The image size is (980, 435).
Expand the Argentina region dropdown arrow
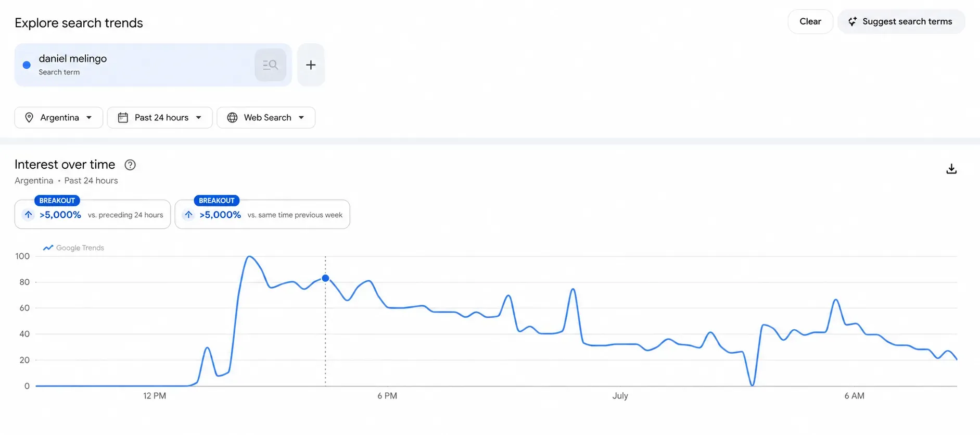[89, 118]
